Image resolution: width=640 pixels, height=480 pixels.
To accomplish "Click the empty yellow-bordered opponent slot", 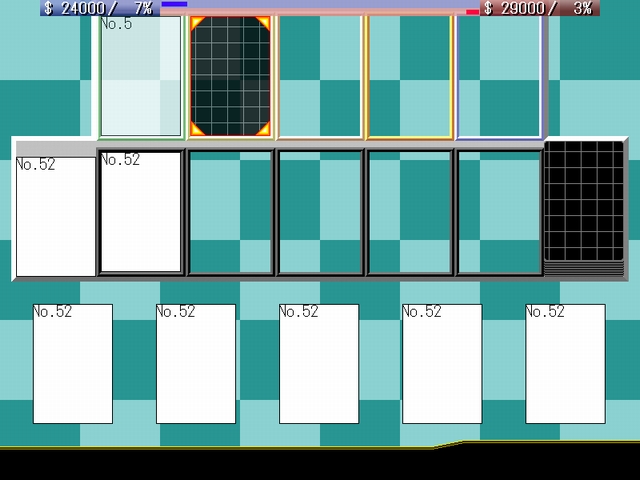I will click(x=409, y=77).
